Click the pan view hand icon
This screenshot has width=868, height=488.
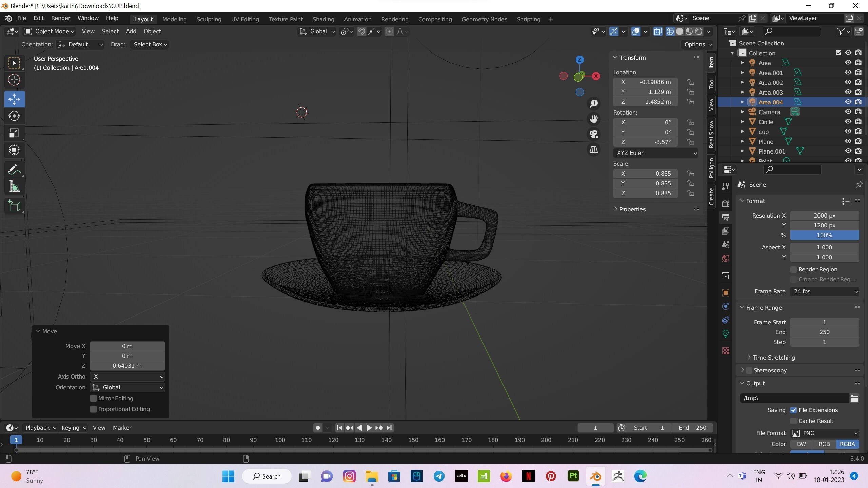pos(593,119)
